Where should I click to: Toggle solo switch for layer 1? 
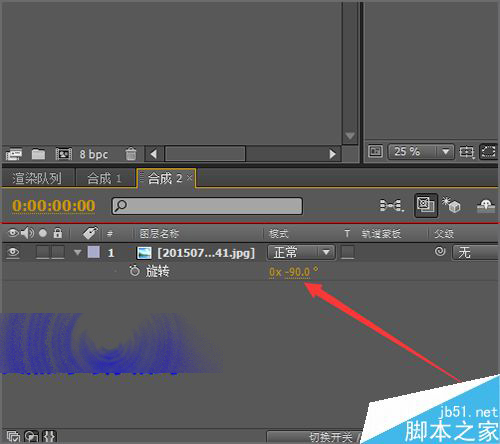[x=42, y=252]
